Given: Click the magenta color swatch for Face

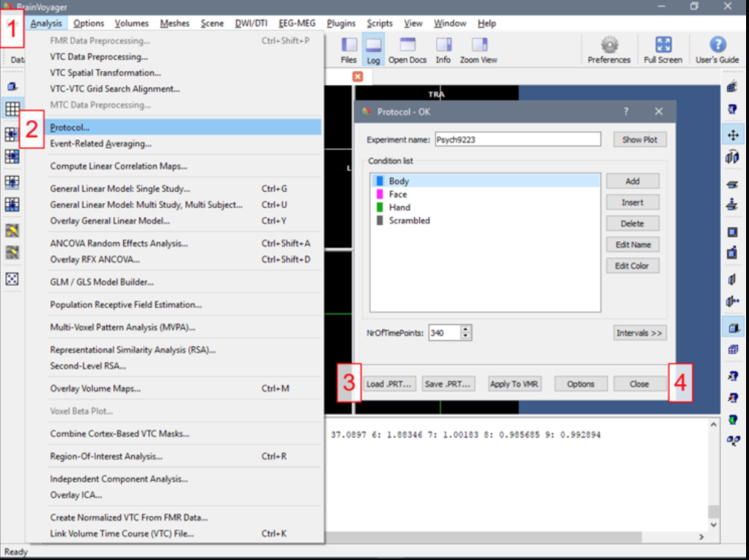Looking at the screenshot, I should point(380,194).
